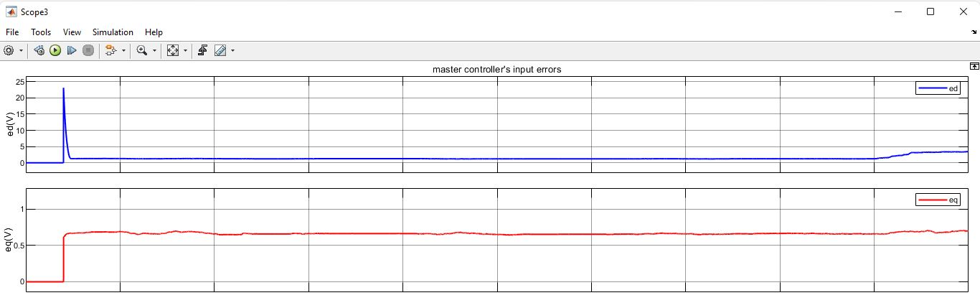The height and width of the screenshot is (308, 980).
Task: Expand the measurements dropdown arrow
Action: 233,51
